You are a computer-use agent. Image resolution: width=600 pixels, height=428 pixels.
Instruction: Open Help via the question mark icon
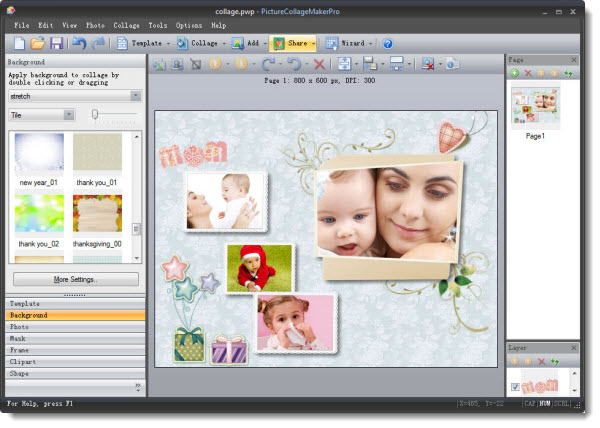point(388,44)
